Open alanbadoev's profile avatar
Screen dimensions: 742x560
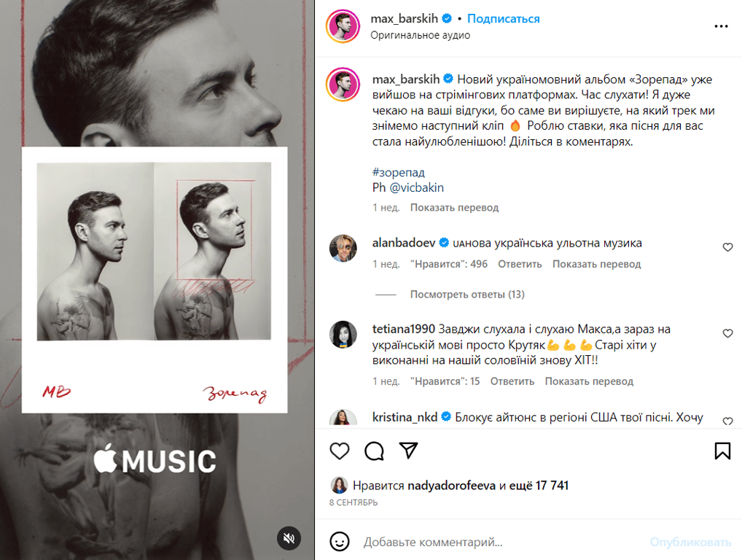tap(343, 248)
